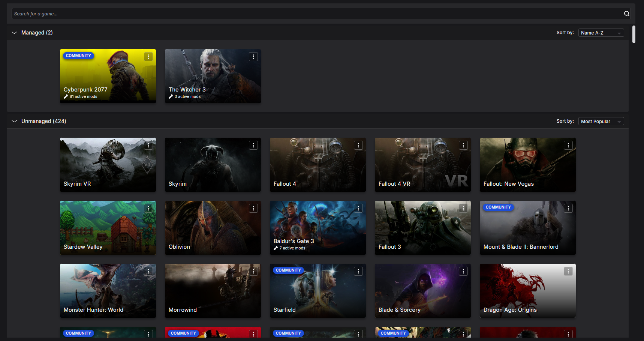Open Monster Hunter: World options icon
The height and width of the screenshot is (341, 644).
148,271
